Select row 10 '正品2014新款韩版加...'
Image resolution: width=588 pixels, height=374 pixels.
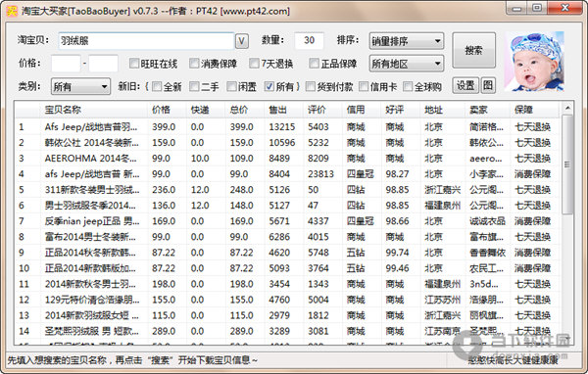(288, 268)
